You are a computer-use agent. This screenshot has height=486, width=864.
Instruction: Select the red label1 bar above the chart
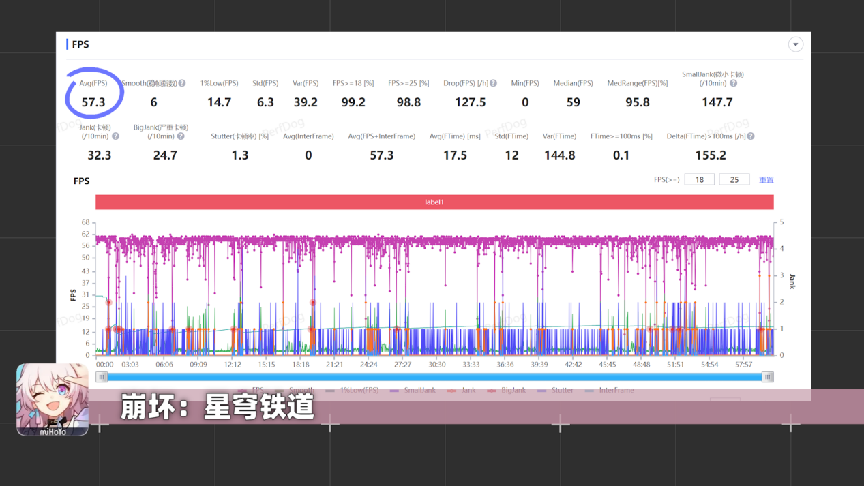434,202
